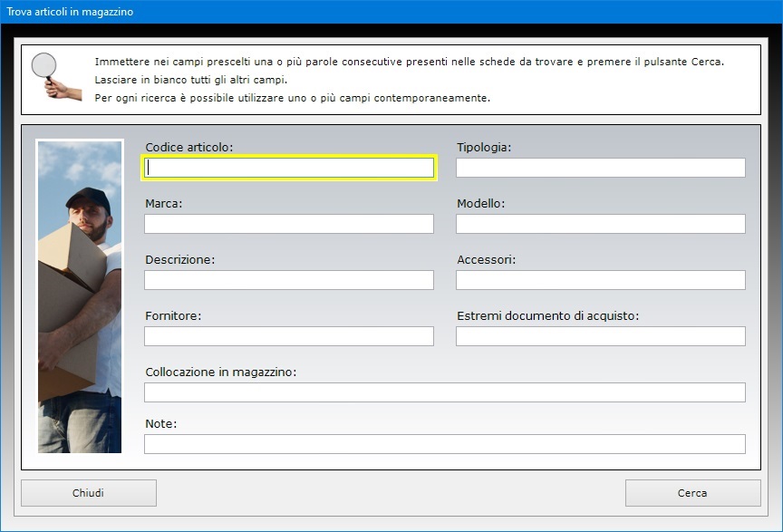The width and height of the screenshot is (783, 532).
Task: Close dialog using the Chiudi button
Action: [x=89, y=493]
